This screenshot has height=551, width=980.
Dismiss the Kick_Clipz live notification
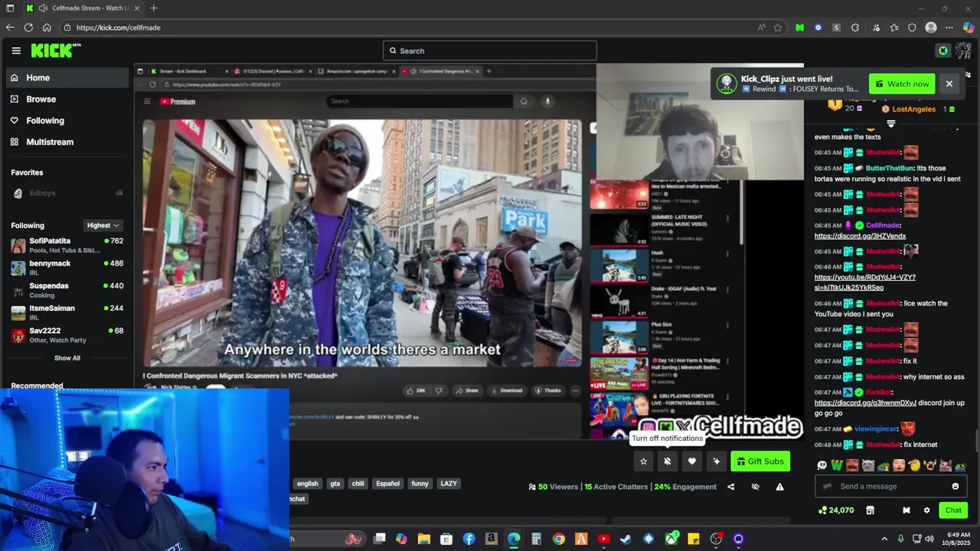tap(949, 83)
